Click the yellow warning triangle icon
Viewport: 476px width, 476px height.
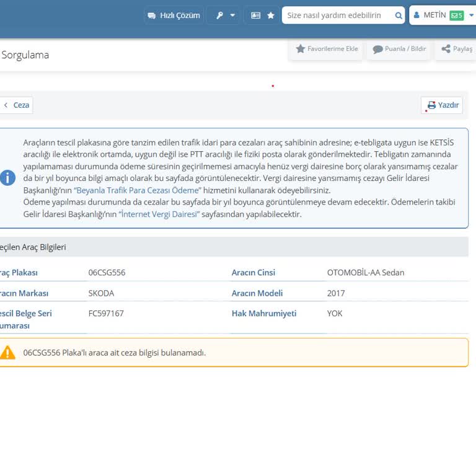point(7,353)
